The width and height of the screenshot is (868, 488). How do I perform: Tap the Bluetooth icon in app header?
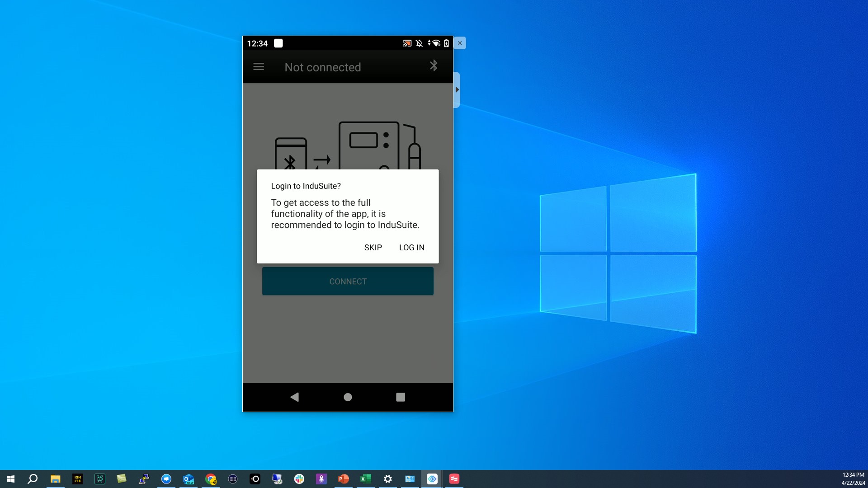point(434,66)
